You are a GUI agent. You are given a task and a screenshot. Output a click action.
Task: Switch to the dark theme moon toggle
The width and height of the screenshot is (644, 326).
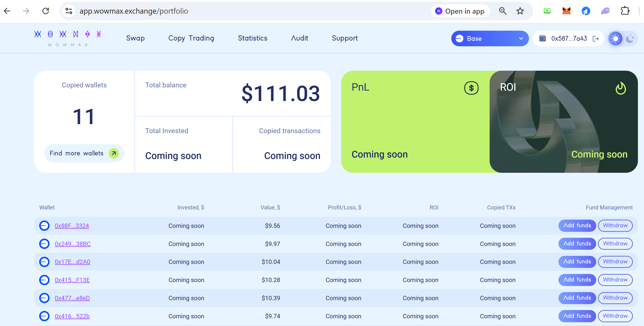[x=630, y=39]
